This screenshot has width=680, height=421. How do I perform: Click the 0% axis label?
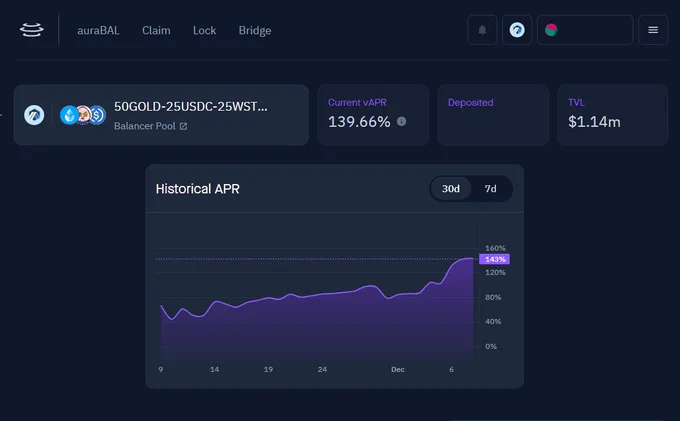tap(491, 346)
